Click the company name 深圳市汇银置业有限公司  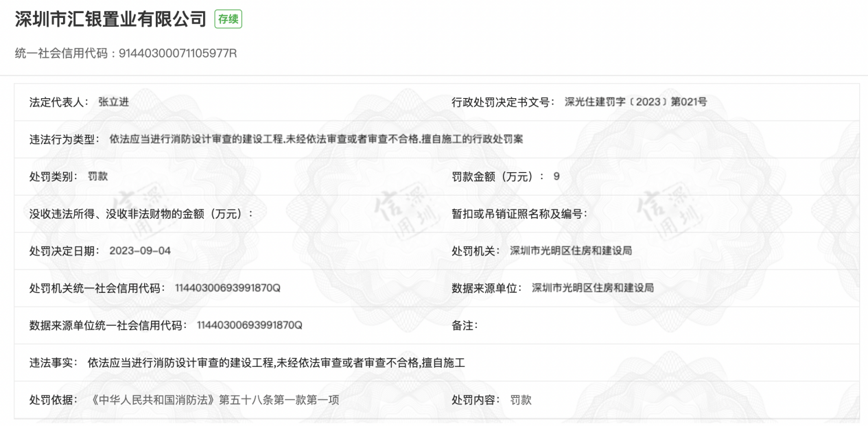[x=110, y=19]
